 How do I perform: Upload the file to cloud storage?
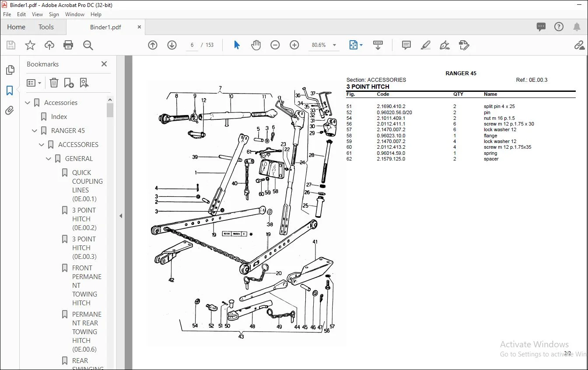coord(49,45)
